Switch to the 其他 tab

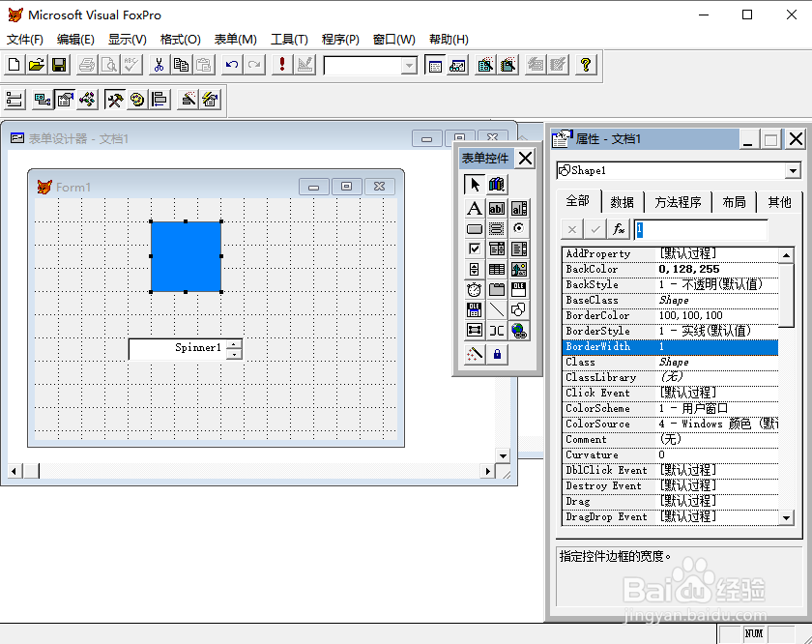click(x=779, y=202)
